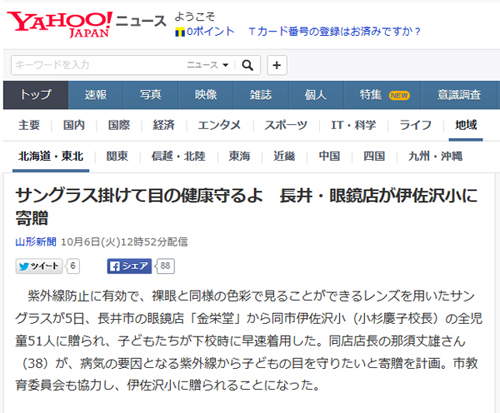Click the ようこそ greeting text

pyautogui.click(x=195, y=17)
